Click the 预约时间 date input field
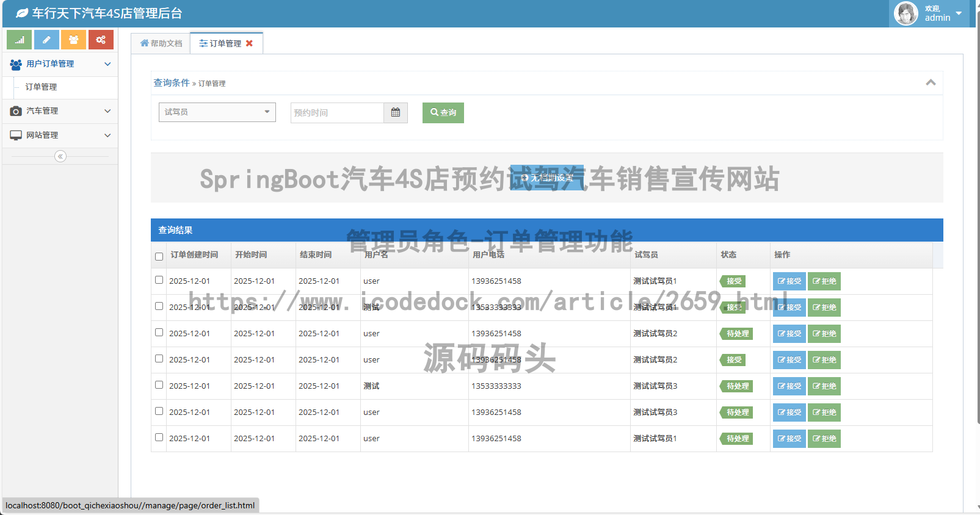The width and height of the screenshot is (980, 515). pos(337,112)
